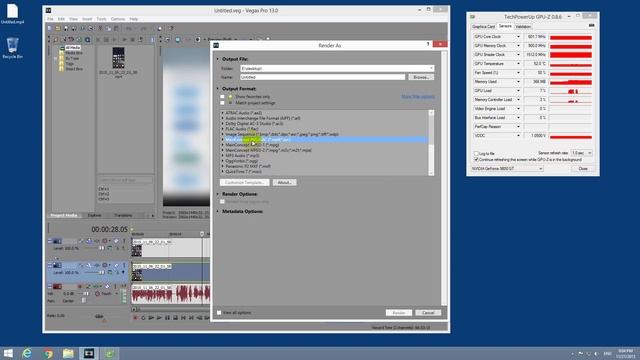The height and width of the screenshot is (360, 640).
Task: Click the Render As dialog help question mark
Action: click(427, 44)
